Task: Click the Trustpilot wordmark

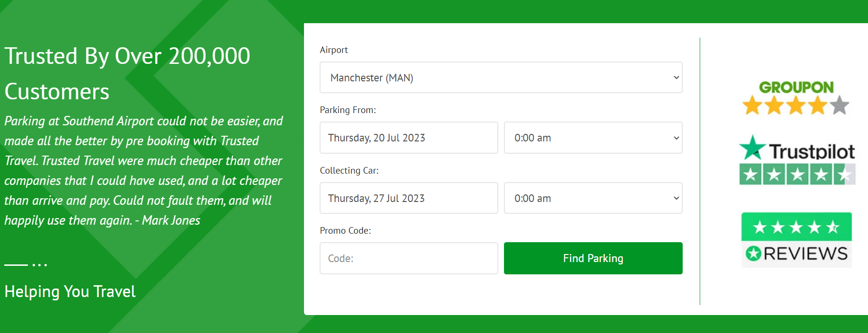Action: [x=812, y=151]
